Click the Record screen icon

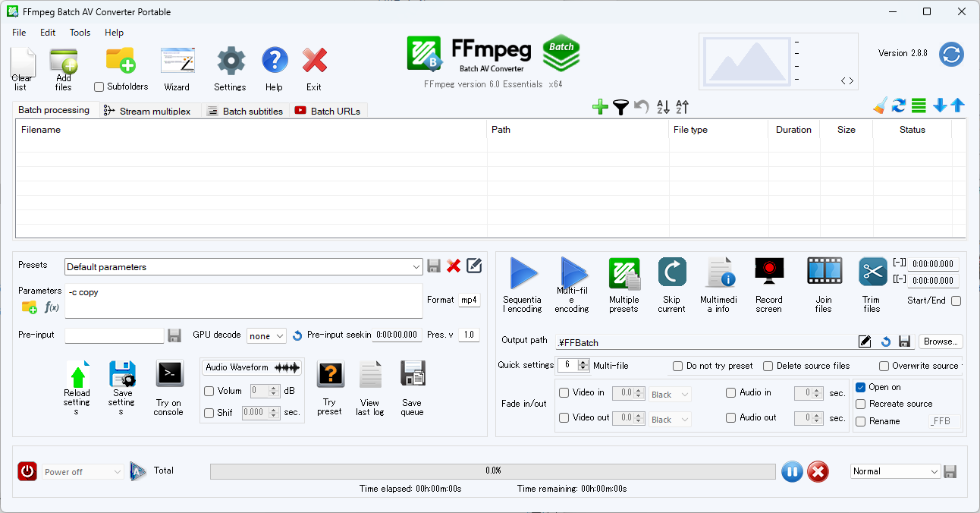tap(768, 272)
